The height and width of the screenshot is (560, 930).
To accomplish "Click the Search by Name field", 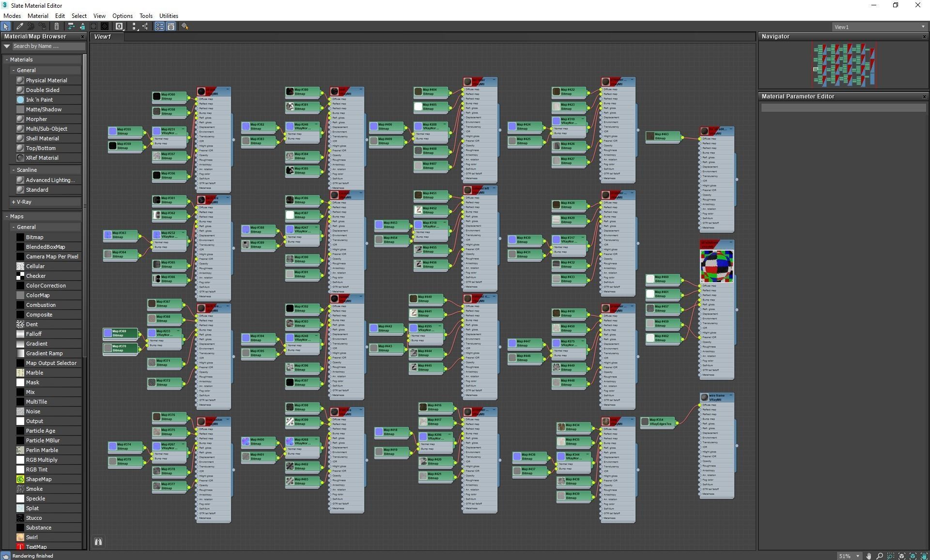I will pos(47,46).
